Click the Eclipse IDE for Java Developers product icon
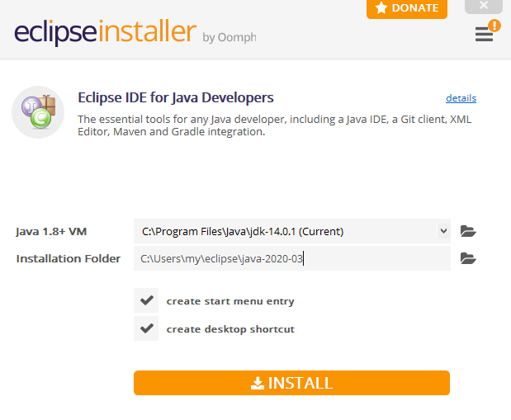This screenshot has height=420, width=511. (38, 112)
